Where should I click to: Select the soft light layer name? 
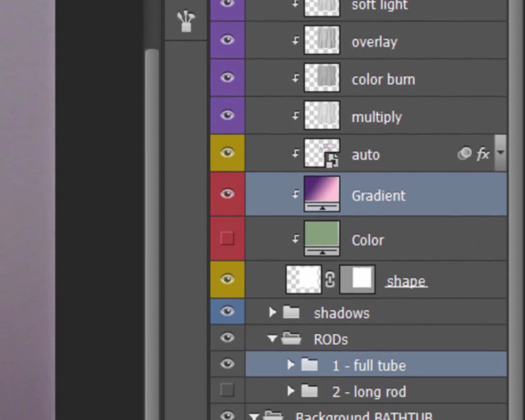380,5
